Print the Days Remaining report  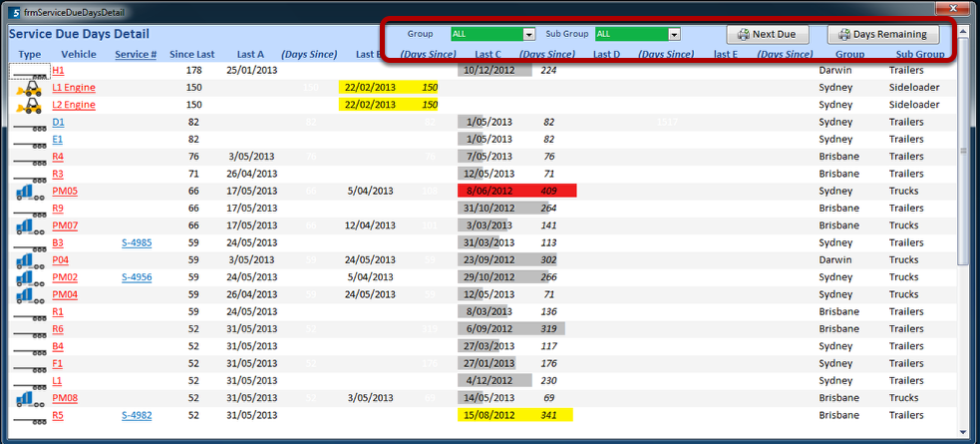click(x=883, y=34)
